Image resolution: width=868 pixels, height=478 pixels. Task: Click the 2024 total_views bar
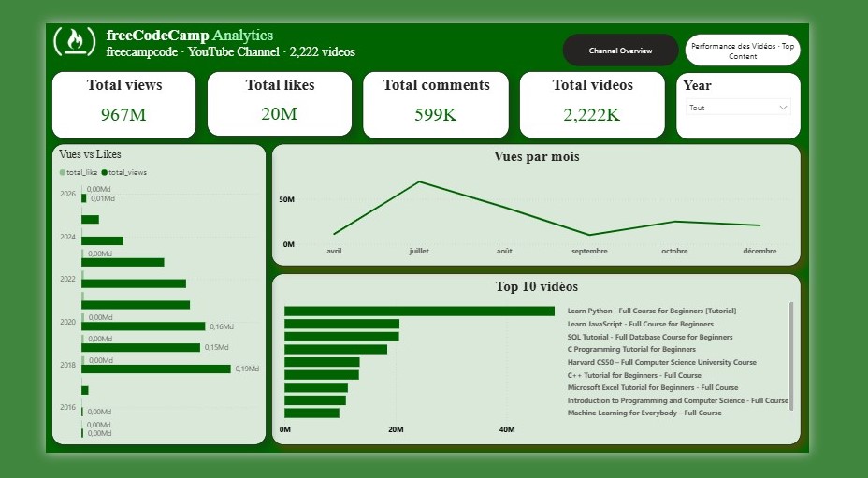[x=102, y=241]
